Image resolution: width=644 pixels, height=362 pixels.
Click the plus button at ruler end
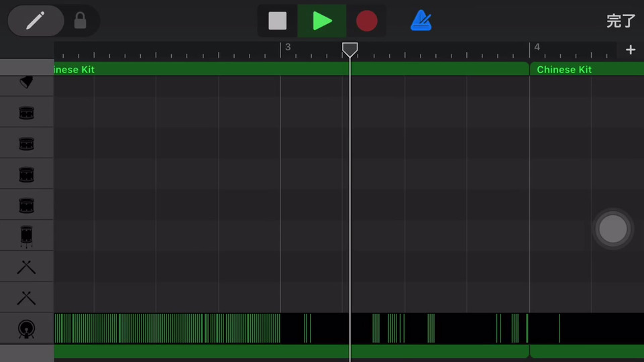(x=631, y=50)
